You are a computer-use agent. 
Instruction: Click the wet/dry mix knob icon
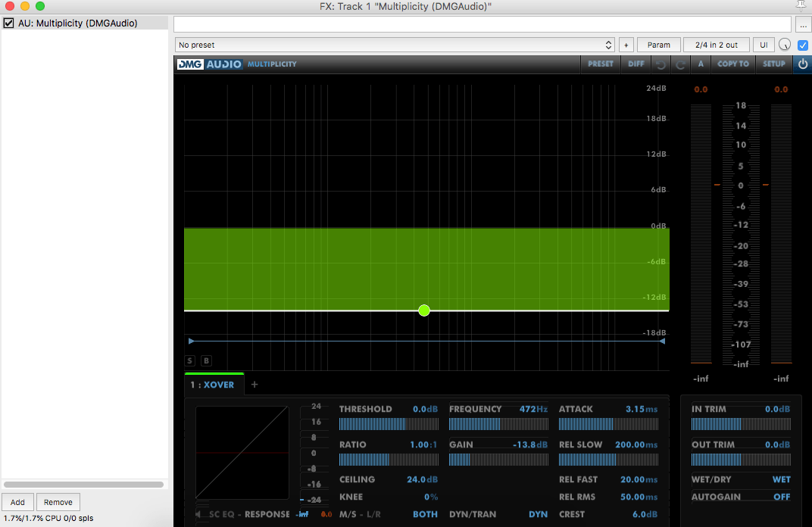[x=785, y=45]
